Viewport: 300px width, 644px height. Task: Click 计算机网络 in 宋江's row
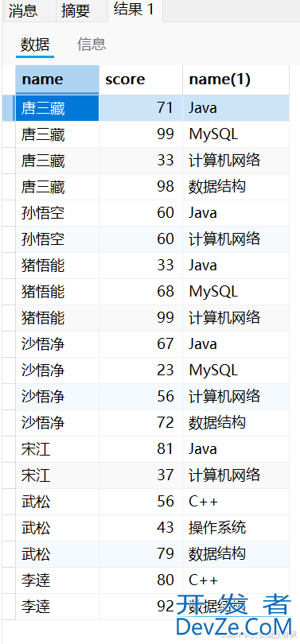236,476
